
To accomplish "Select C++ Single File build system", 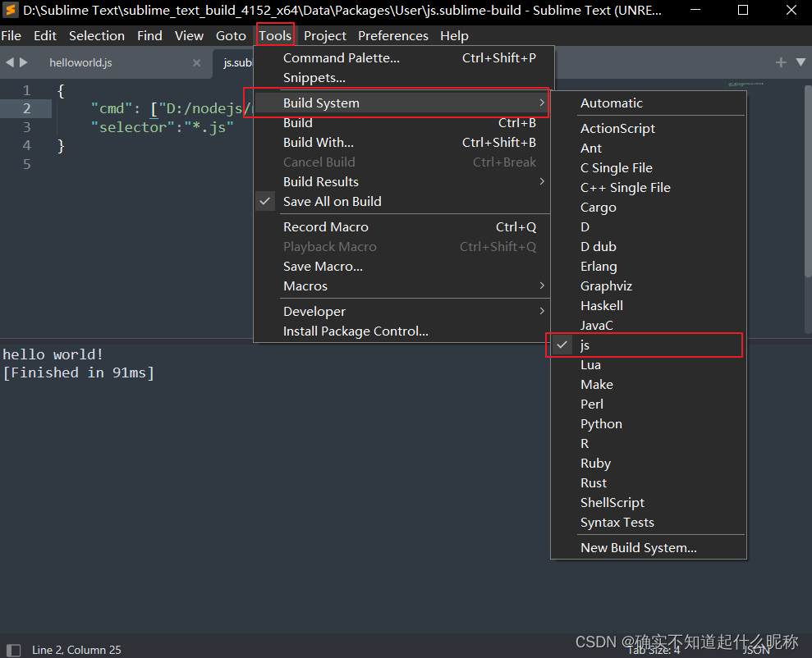I will coord(649,187).
